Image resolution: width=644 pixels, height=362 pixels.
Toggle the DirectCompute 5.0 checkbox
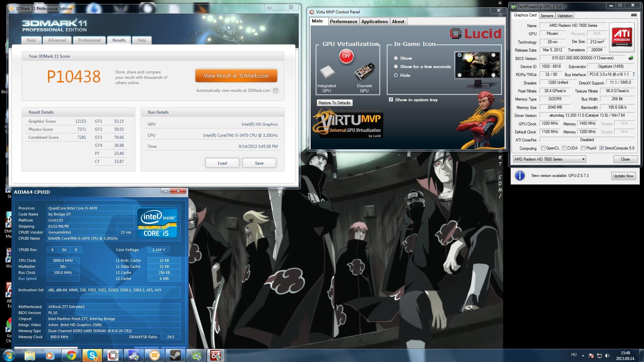(x=601, y=148)
